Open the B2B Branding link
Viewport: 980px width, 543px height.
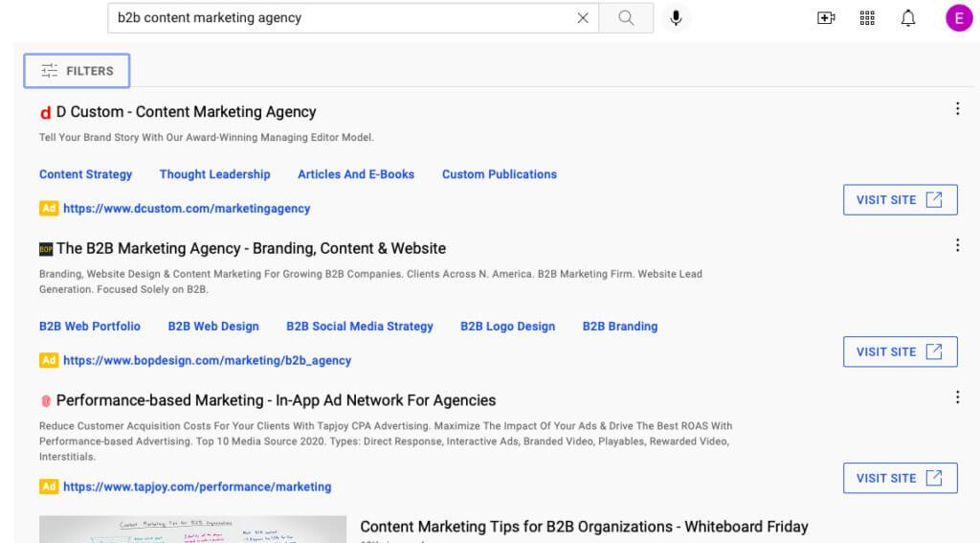click(x=620, y=327)
